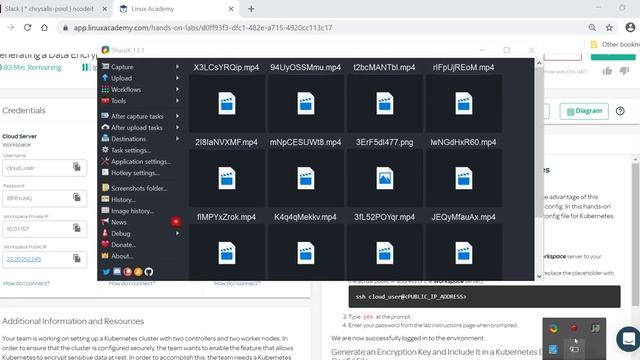640x360 pixels.
Task: Open the Diagram button
Action: (584, 111)
